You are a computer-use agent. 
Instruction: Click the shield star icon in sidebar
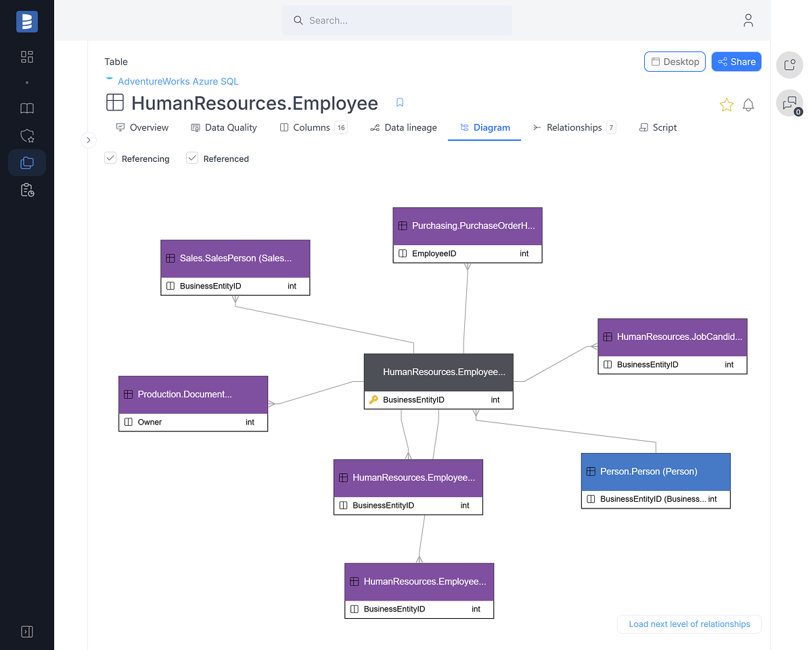[27, 136]
